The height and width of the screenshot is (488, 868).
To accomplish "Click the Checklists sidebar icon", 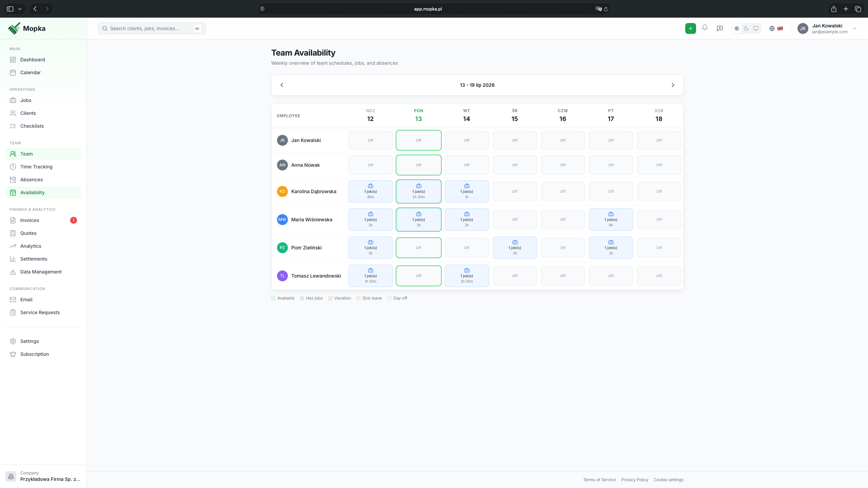I will point(13,126).
